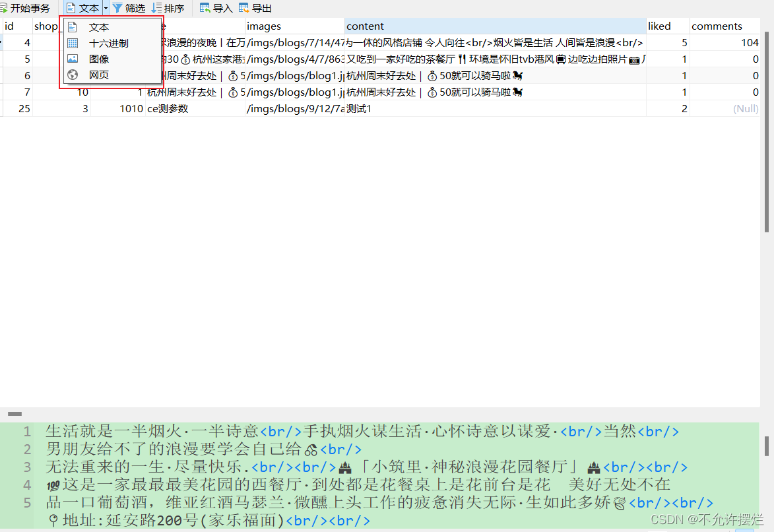This screenshot has width=774, height=532.
Task: Click the picture icon beside 图像
Action: tap(73, 59)
